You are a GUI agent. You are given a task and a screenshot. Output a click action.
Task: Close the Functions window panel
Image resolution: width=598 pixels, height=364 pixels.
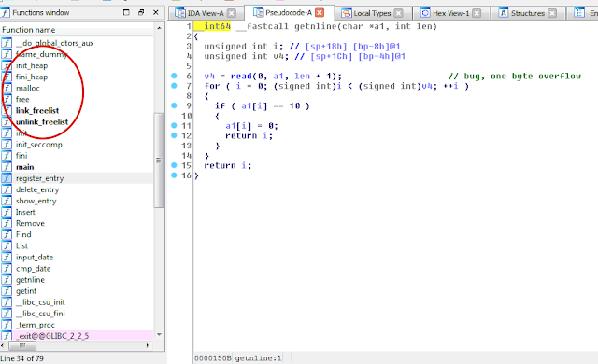156,12
